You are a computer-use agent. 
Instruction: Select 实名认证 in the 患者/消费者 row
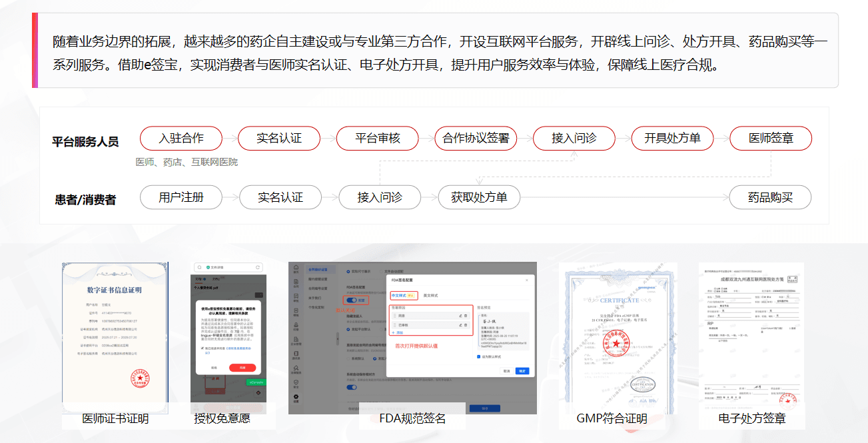coord(280,197)
